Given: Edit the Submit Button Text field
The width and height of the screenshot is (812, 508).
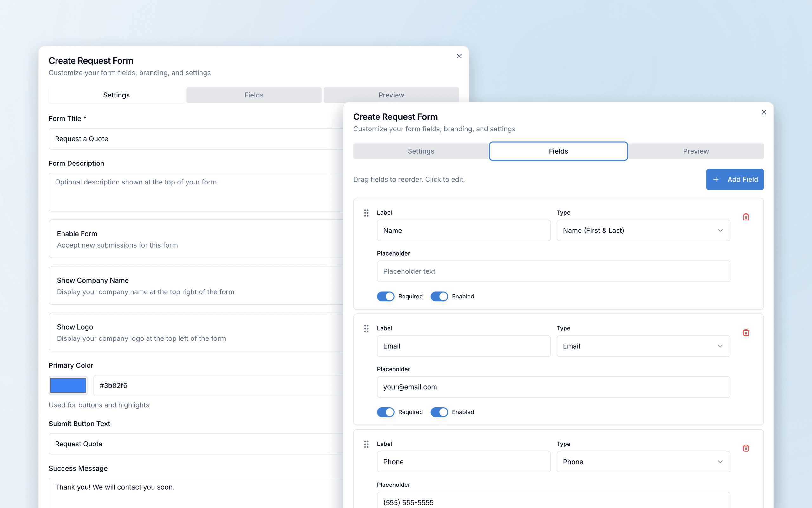Looking at the screenshot, I should (196, 444).
